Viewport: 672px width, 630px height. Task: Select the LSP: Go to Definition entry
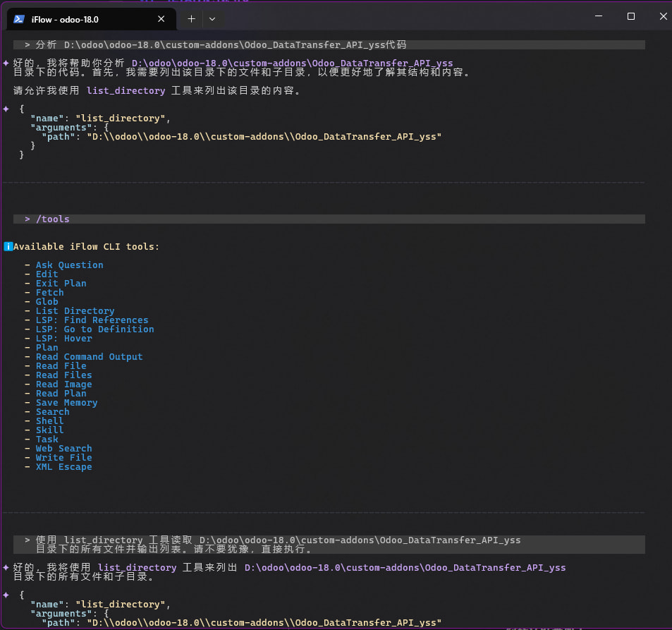pyautogui.click(x=94, y=329)
